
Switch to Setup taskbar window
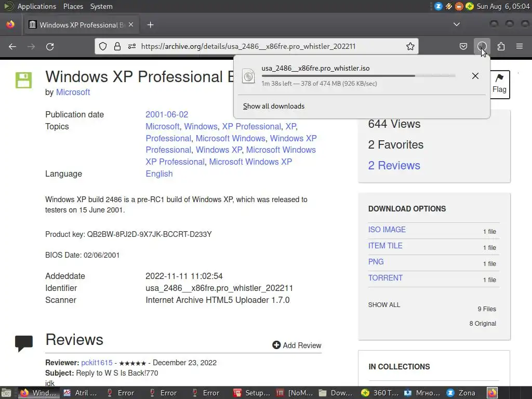tap(251, 393)
